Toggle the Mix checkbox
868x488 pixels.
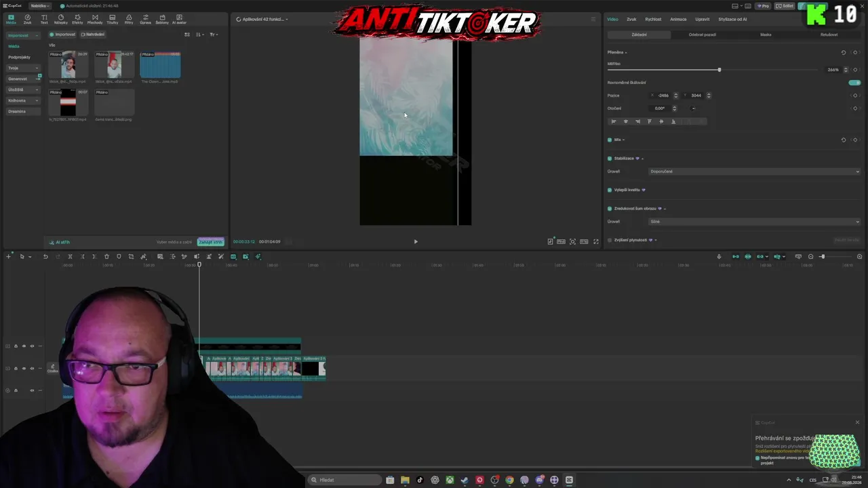[610, 140]
